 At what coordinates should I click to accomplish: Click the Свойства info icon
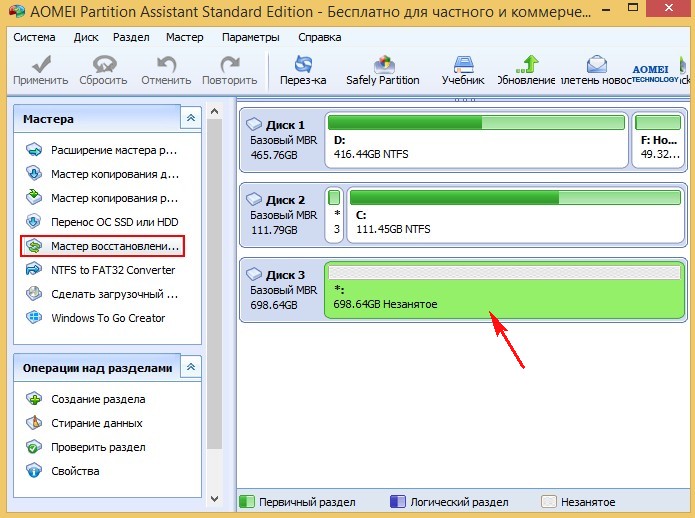34,471
